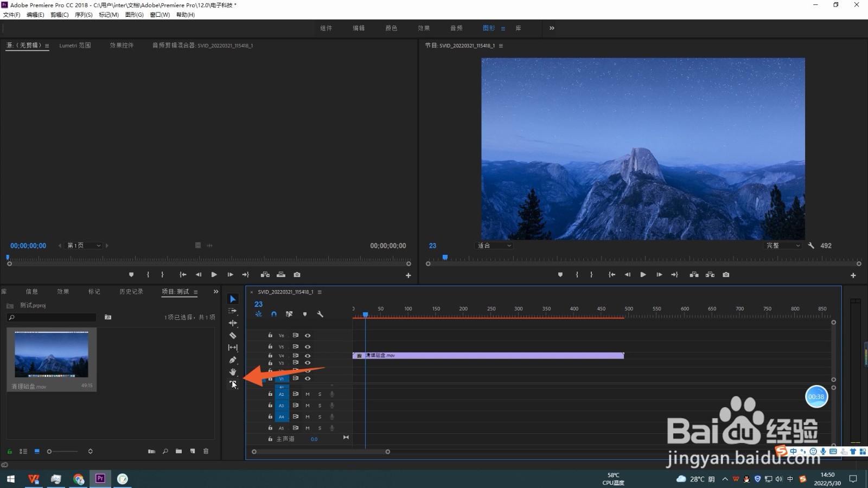Select the 清理磁盘.mov thumbnail in Project panel
The image size is (868, 488).
52,354
